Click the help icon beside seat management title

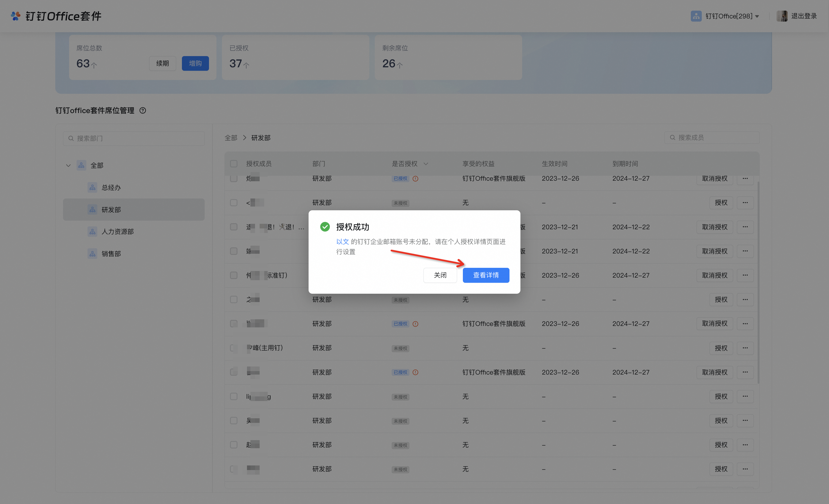click(x=143, y=111)
